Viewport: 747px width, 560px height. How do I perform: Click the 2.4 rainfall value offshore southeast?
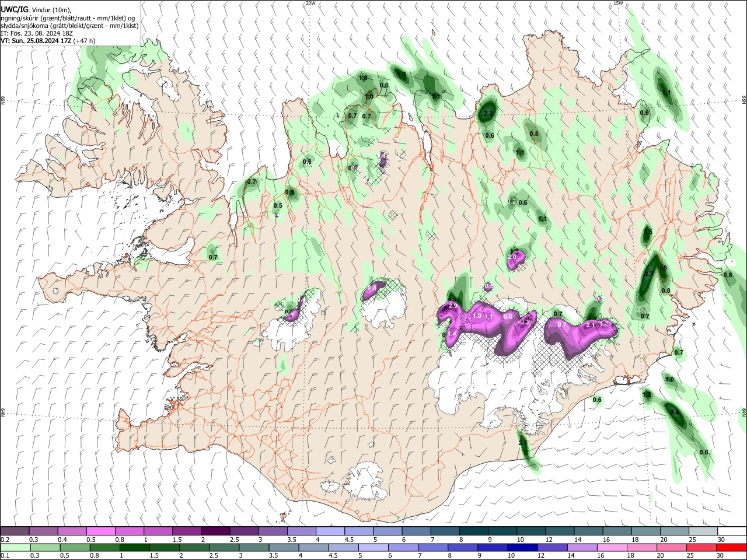pos(675,412)
